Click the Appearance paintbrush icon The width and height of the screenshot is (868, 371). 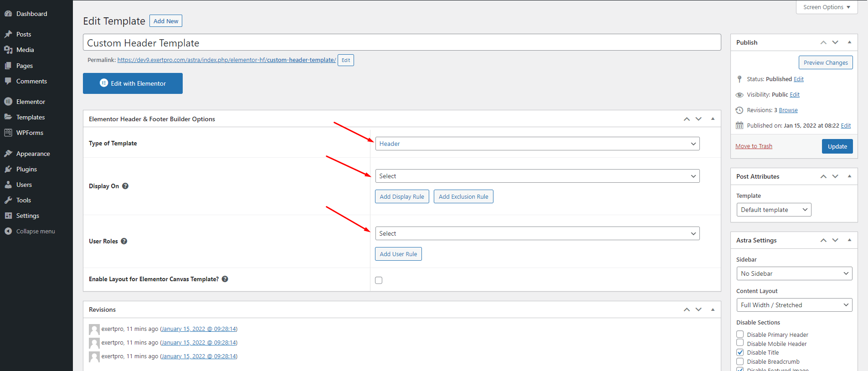pos(8,154)
